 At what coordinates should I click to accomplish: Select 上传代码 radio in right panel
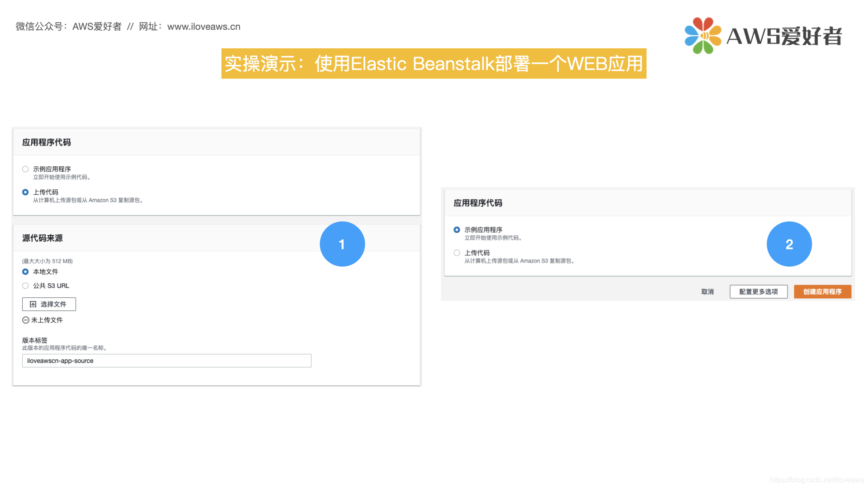(x=457, y=253)
